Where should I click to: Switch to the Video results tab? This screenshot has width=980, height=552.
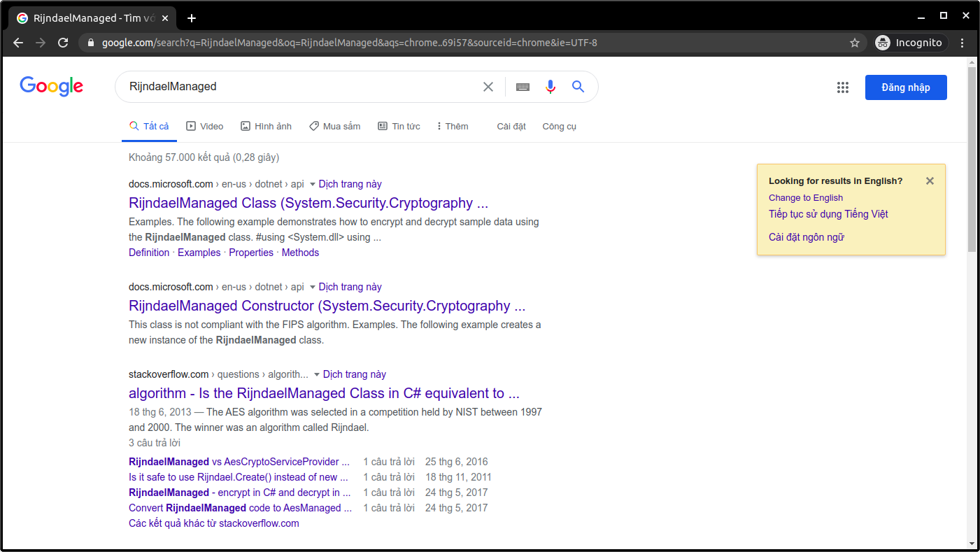(x=205, y=126)
